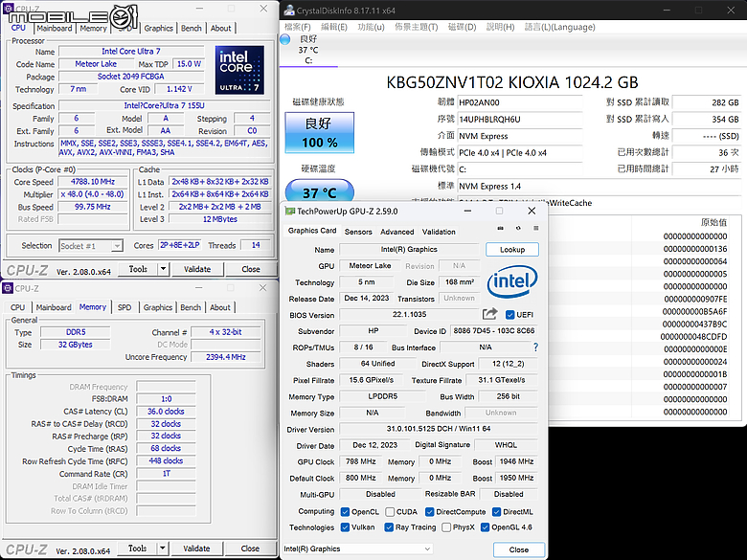
Task: Switch to the Sensors tab in GPU-Z
Action: click(x=358, y=232)
